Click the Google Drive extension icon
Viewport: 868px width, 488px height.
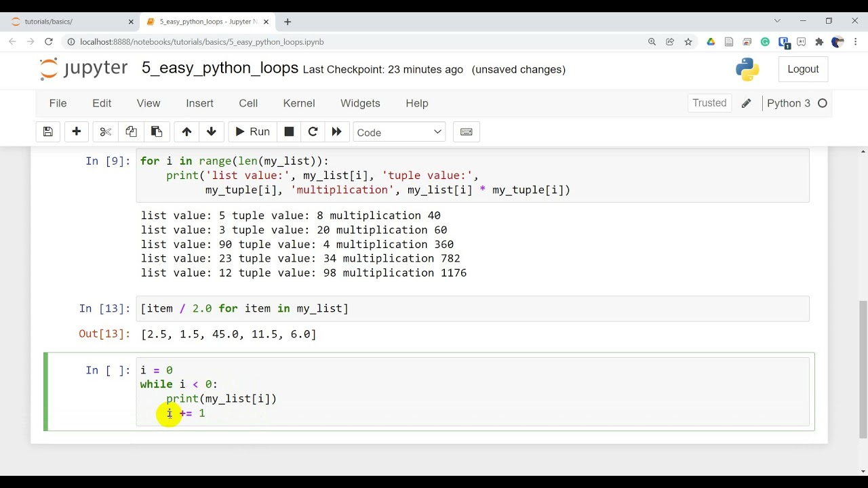pos(711,42)
